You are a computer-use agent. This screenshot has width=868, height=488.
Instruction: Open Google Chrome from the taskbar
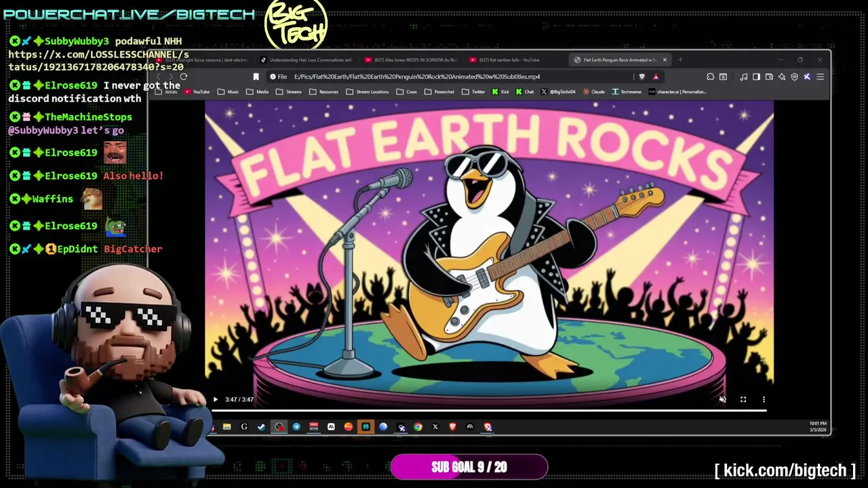(418, 427)
